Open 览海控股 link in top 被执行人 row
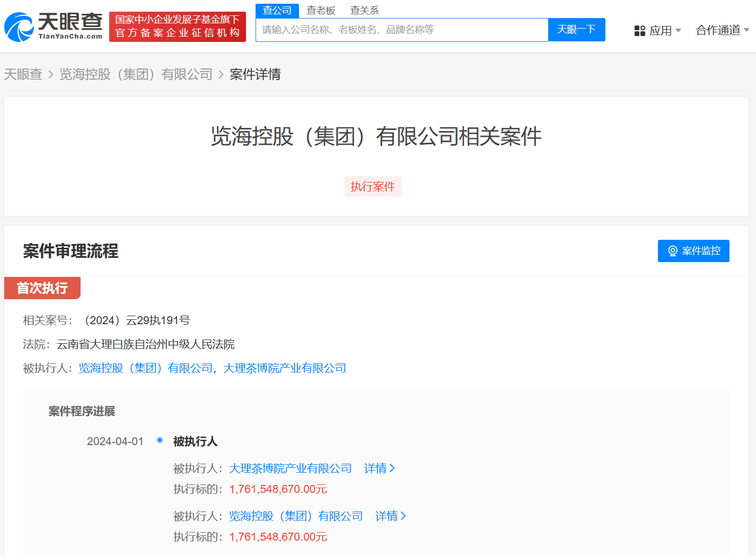This screenshot has height=556, width=756. point(145,368)
